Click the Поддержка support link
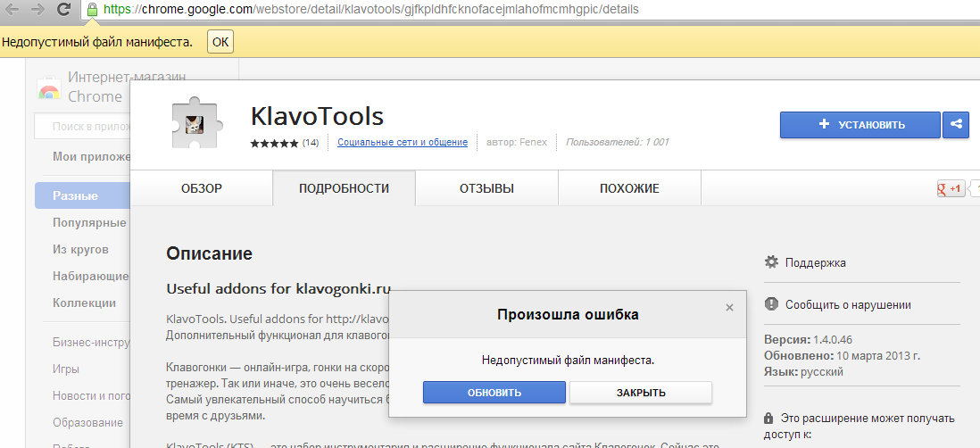This screenshot has height=448, width=980. [815, 262]
